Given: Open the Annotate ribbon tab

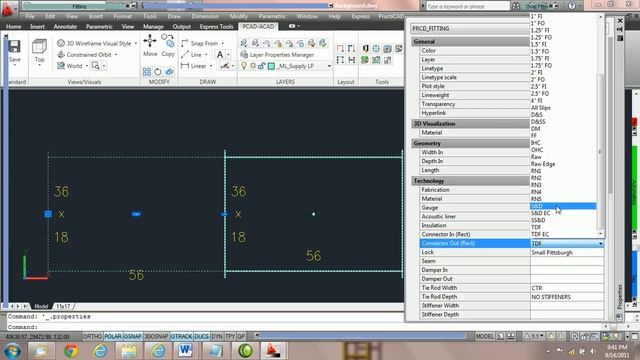Looking at the screenshot, I should [65, 27].
